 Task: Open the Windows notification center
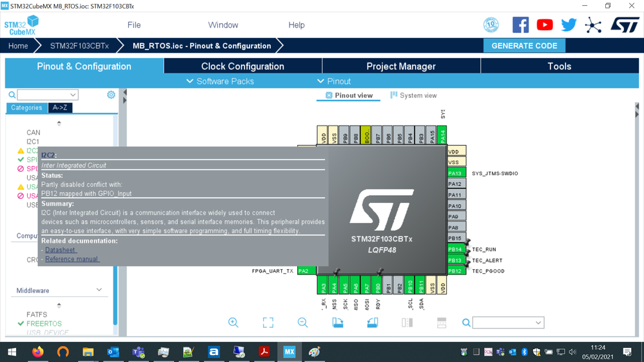pos(627,352)
